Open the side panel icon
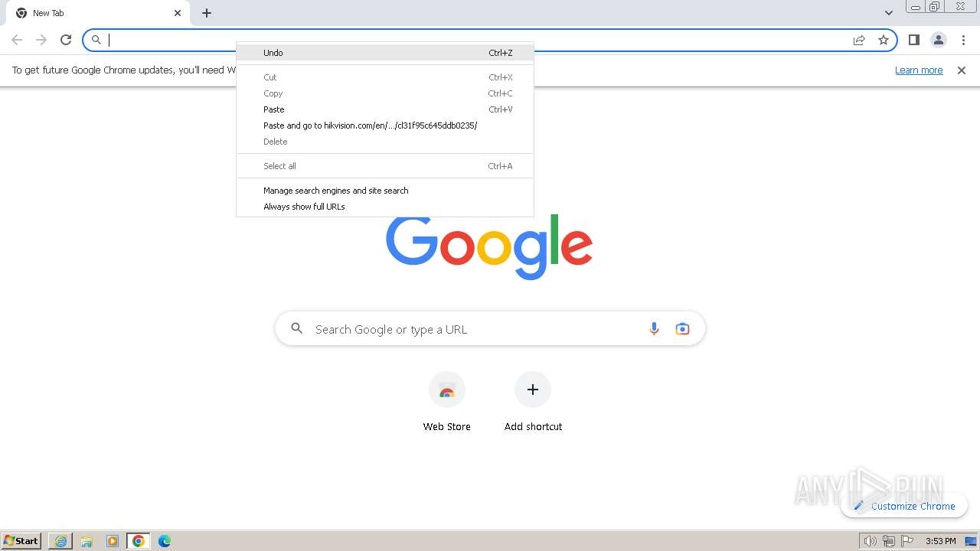980x551 pixels. coord(913,40)
